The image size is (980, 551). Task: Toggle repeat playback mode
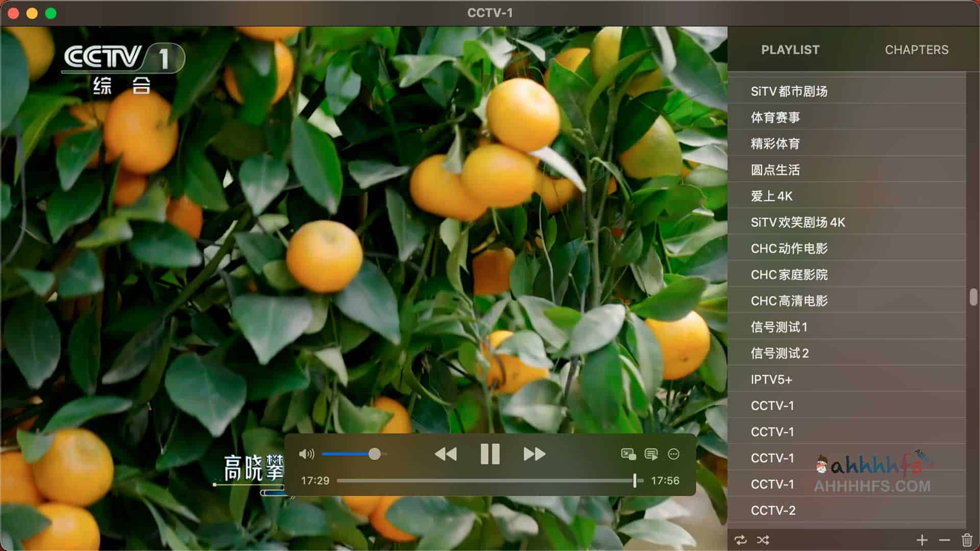pos(741,539)
